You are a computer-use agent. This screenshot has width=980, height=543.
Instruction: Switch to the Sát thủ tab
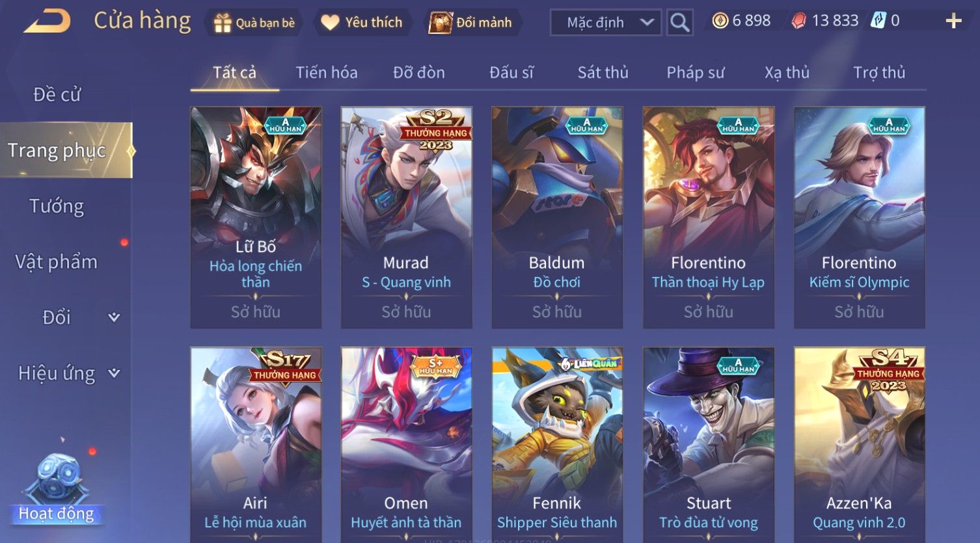603,72
